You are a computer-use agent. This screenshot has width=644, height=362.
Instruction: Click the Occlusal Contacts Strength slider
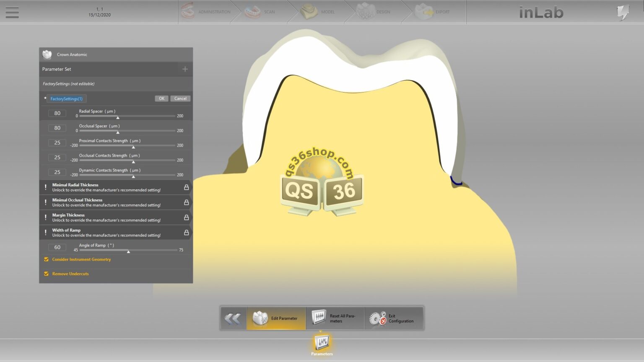point(127,160)
